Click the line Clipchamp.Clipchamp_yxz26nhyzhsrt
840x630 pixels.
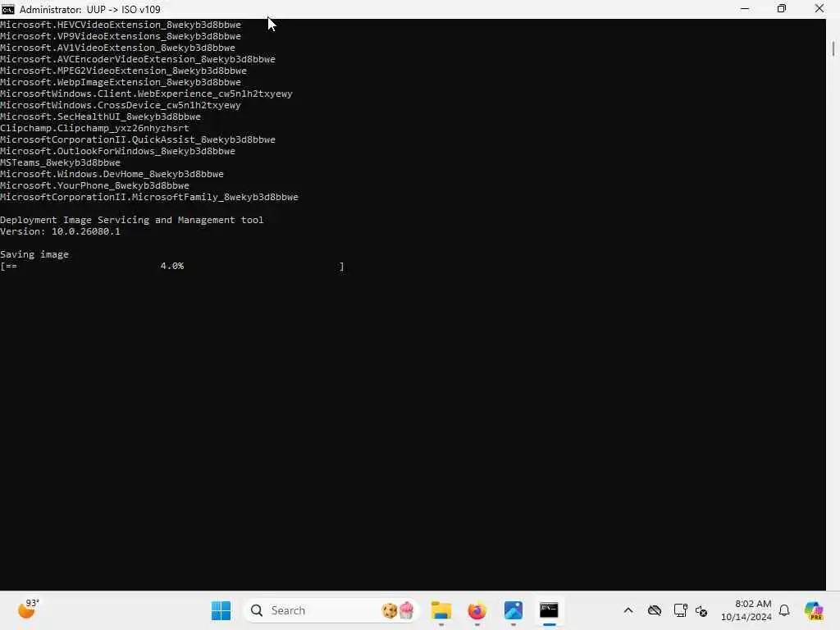click(x=94, y=128)
